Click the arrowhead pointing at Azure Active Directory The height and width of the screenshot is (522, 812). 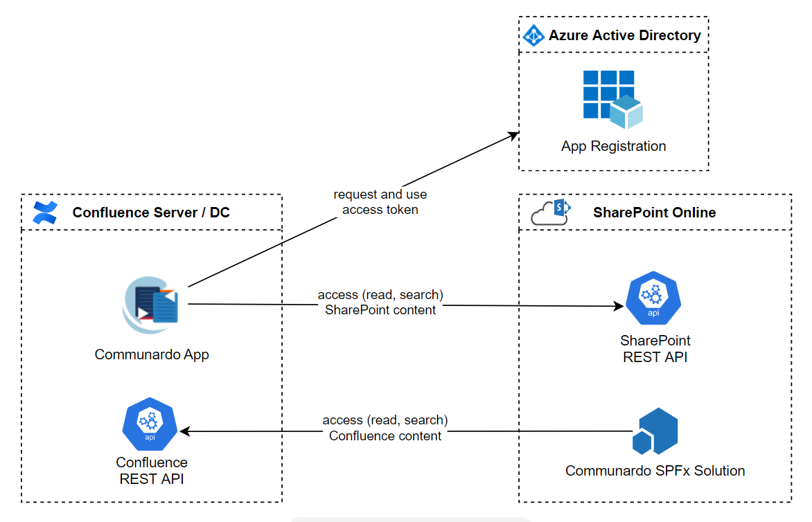coord(513,134)
